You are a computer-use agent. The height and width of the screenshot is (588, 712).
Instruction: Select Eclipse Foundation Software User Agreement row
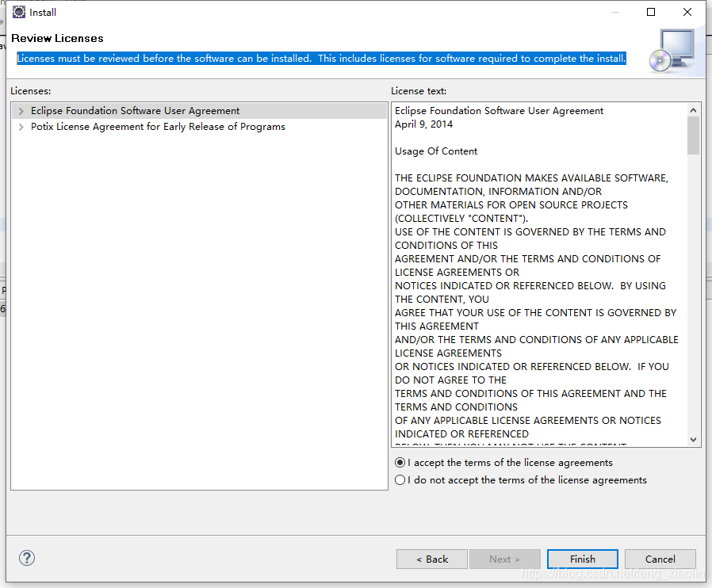pyautogui.click(x=199, y=111)
